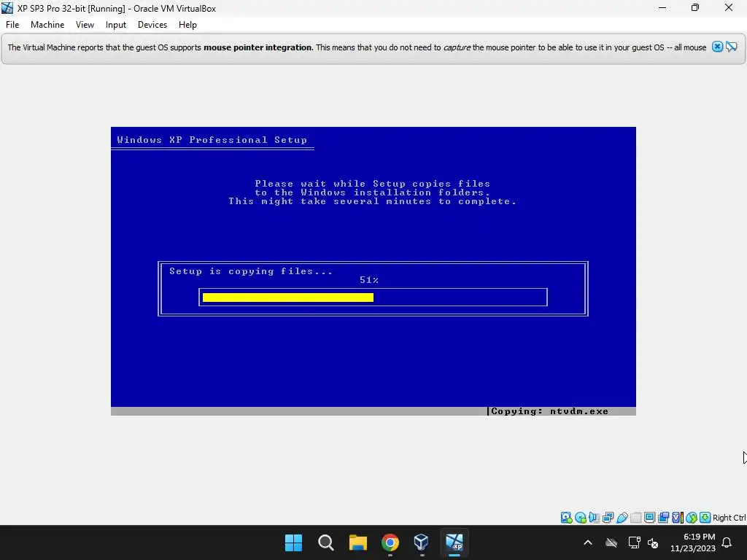Click 'mouse pointer integration' bold notification text

258,47
